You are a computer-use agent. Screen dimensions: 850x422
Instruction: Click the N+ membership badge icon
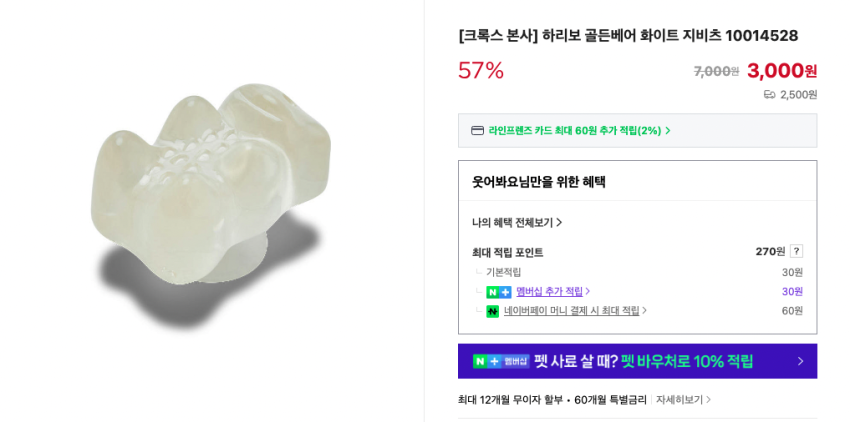click(498, 292)
